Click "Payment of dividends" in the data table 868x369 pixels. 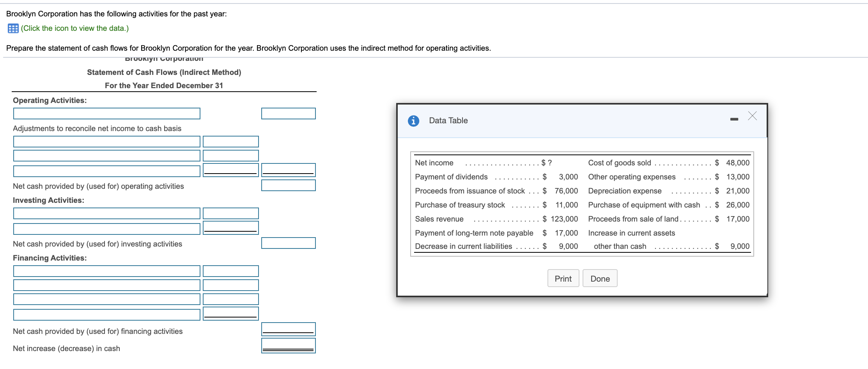coord(451,177)
